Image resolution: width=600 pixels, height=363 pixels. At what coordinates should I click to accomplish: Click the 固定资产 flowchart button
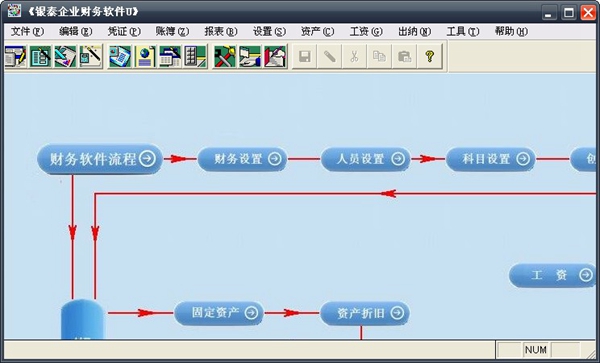coord(219,313)
